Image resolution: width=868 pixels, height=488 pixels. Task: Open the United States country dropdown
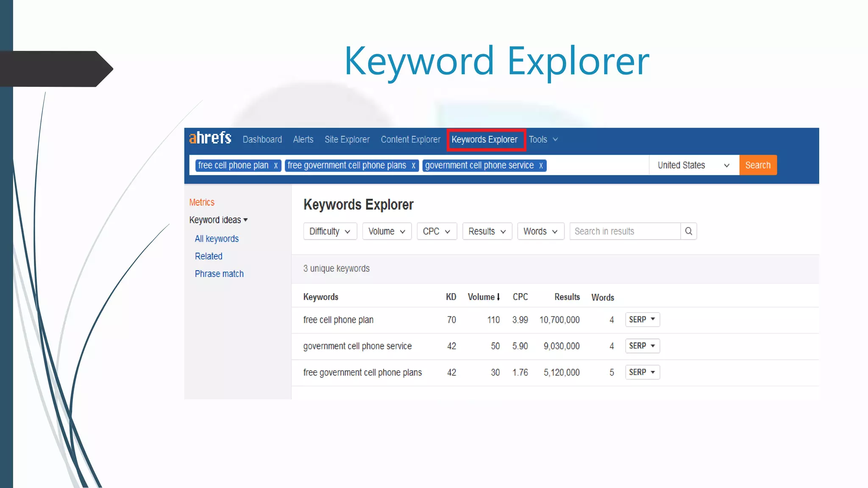coord(694,165)
